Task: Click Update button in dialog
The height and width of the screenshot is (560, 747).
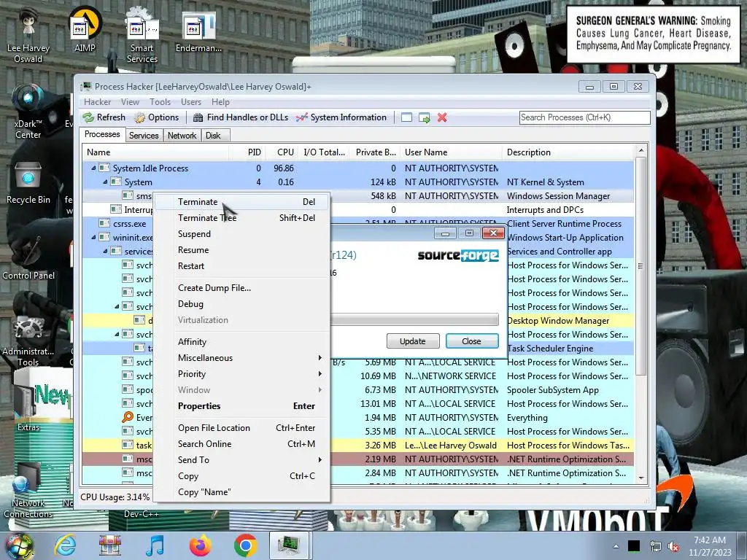Action: pyautogui.click(x=413, y=341)
